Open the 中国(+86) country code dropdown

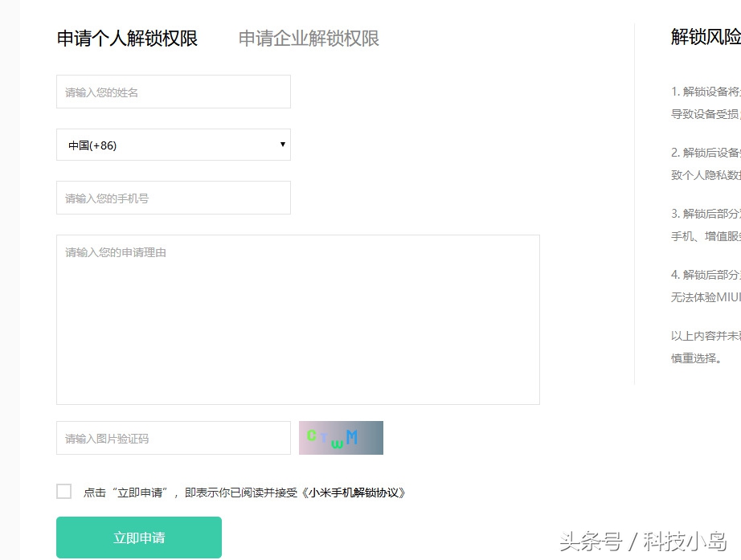tap(173, 145)
